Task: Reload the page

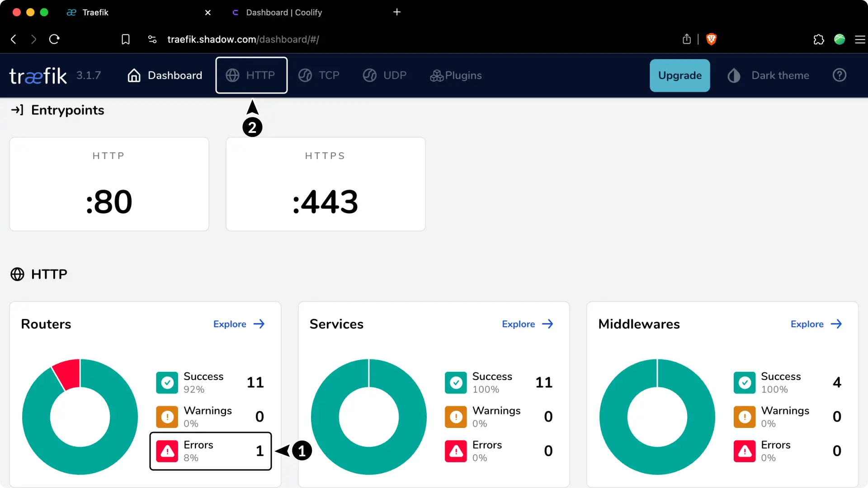Action: coord(54,39)
